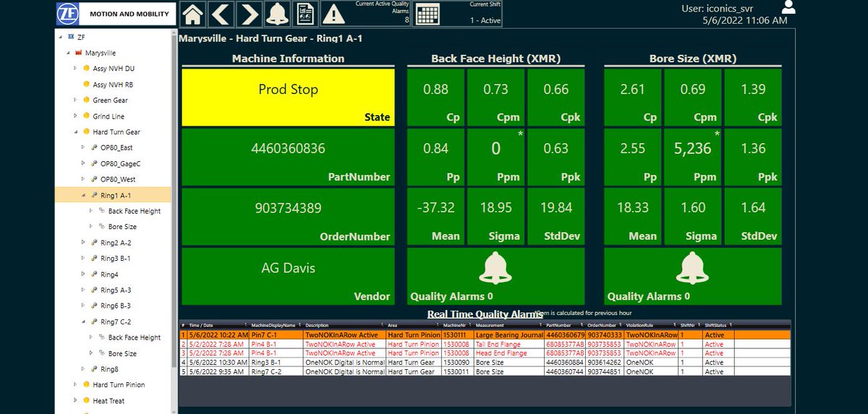Click the Prod Stop state tile
The width and height of the screenshot is (868, 414).
(288, 98)
